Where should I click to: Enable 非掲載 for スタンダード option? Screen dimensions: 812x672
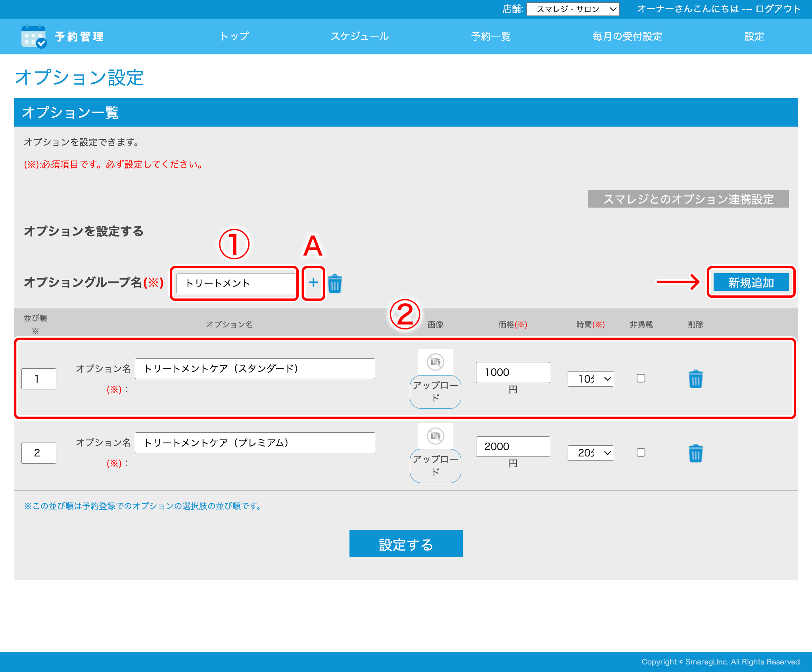point(641,379)
